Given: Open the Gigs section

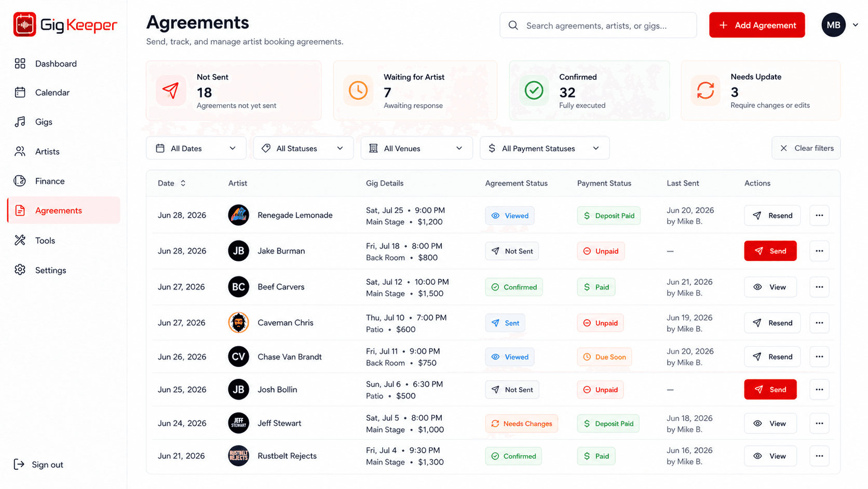Looking at the screenshot, I should (x=44, y=122).
